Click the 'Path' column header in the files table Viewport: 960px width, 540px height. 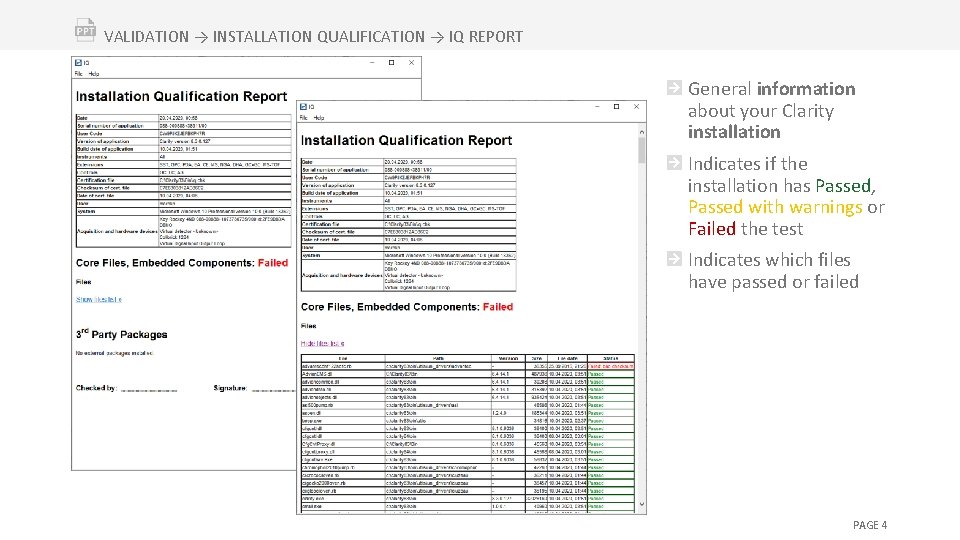[438, 358]
